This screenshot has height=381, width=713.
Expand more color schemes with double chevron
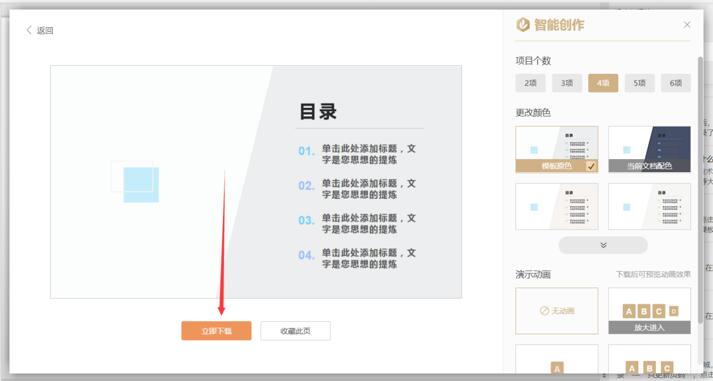click(x=603, y=245)
